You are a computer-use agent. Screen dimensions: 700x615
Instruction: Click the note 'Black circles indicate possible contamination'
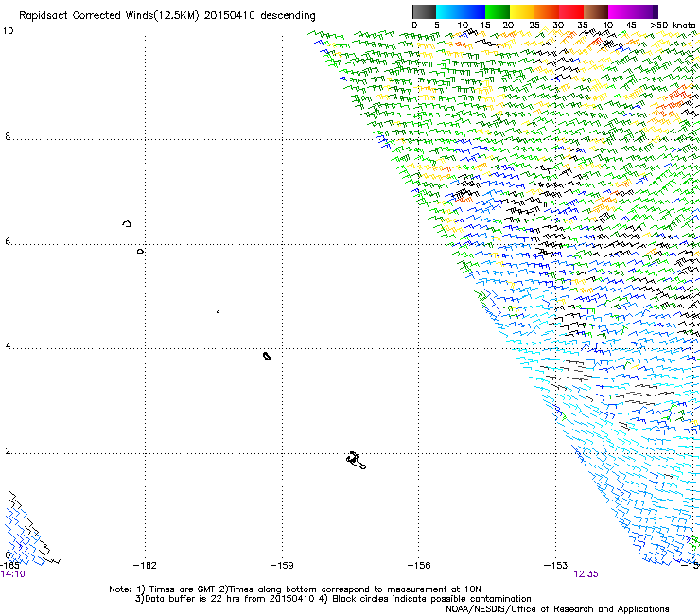[x=431, y=599]
